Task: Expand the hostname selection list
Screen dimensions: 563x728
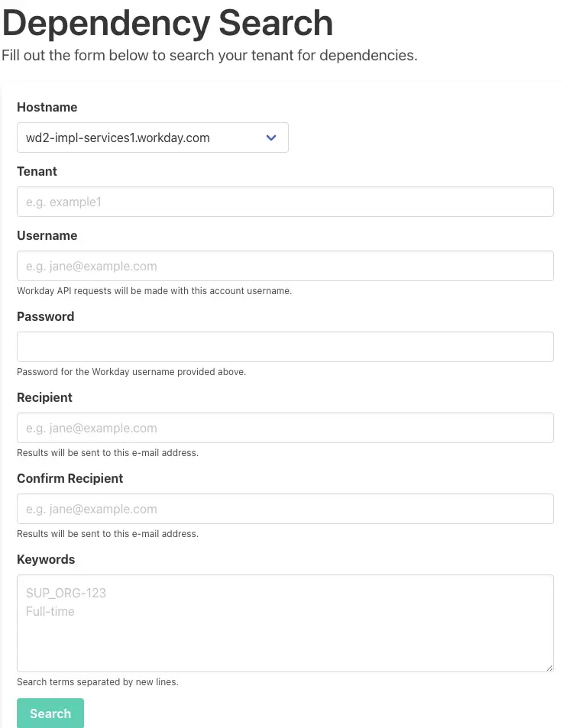Action: click(270, 138)
